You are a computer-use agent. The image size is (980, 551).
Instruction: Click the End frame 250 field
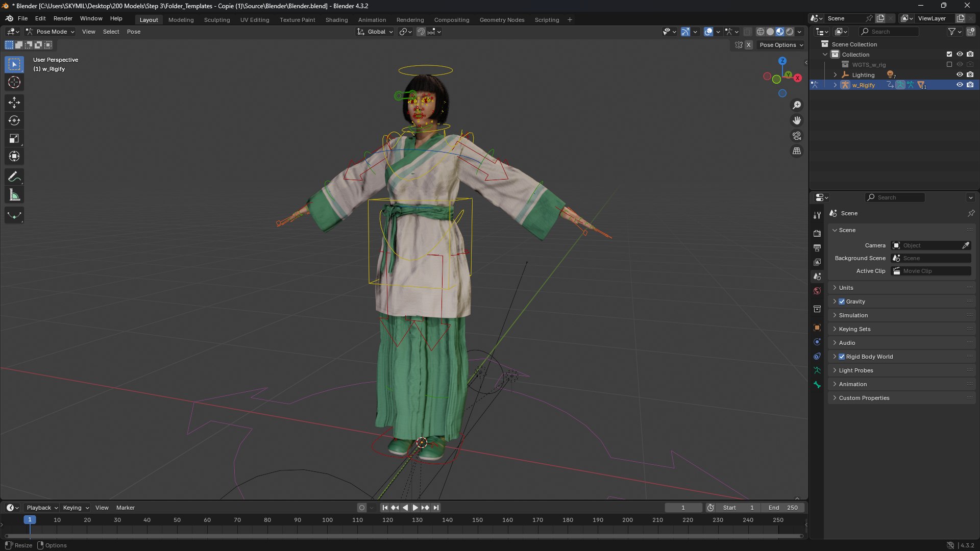pos(783,508)
